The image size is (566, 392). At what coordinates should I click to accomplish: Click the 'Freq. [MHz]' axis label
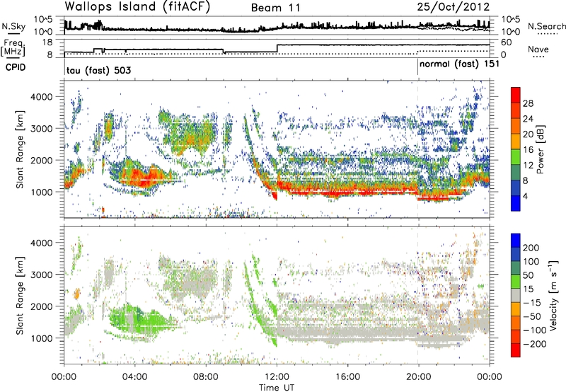13,48
